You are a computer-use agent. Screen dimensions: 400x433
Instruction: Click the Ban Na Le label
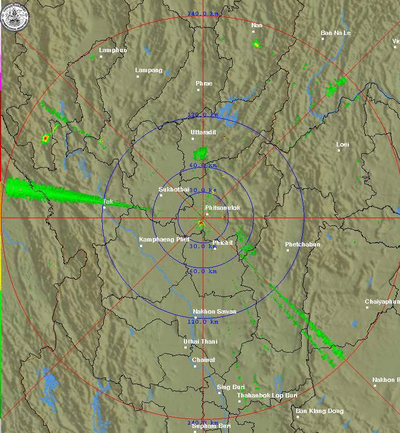click(x=336, y=33)
